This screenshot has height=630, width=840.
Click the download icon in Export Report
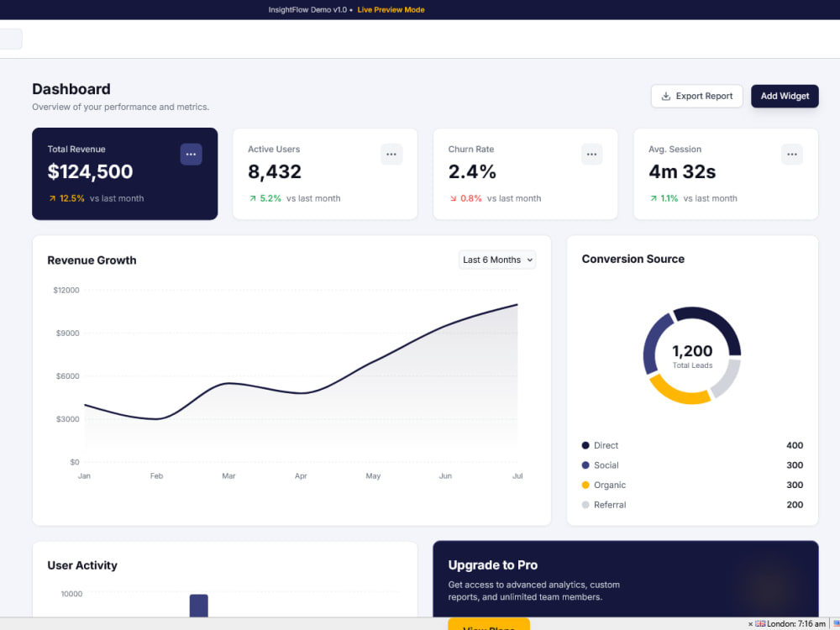click(x=666, y=96)
